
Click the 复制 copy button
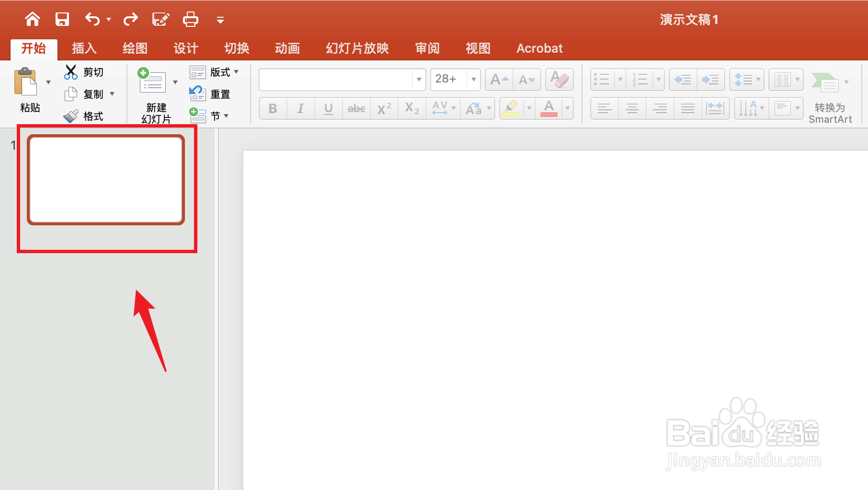tap(84, 94)
